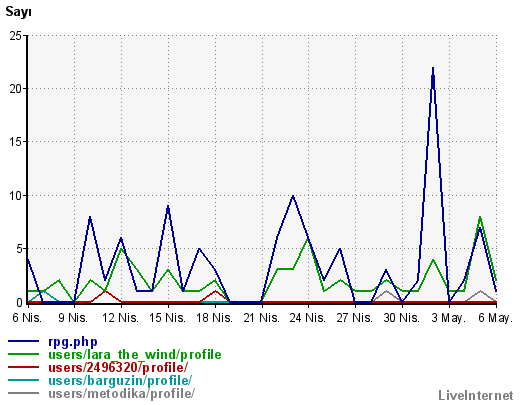Click the LiveInternet watermark text

point(476,396)
